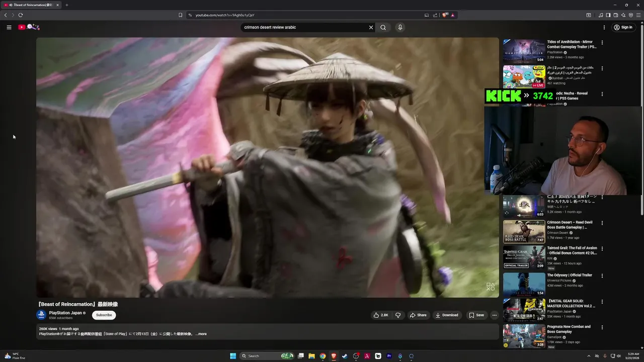The width and height of the screenshot is (644, 362).
Task: Click PlayStation Japan channel avatar
Action: pyautogui.click(x=41, y=315)
